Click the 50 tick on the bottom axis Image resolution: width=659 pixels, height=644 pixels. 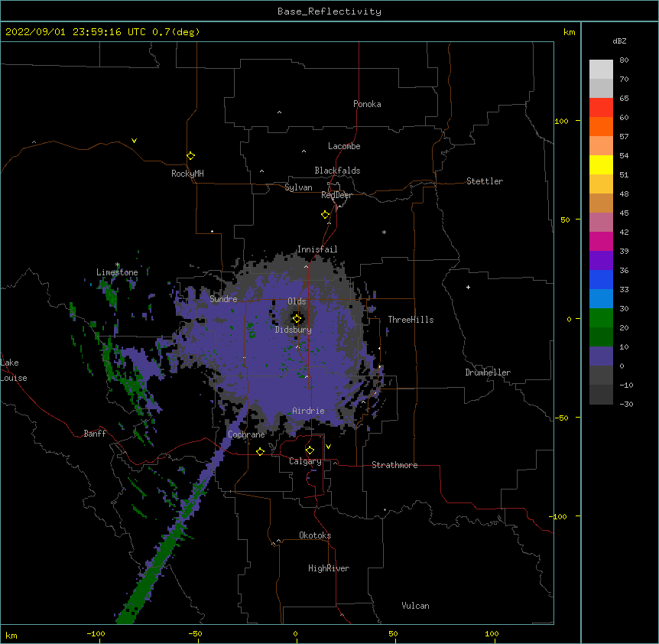pos(393,633)
